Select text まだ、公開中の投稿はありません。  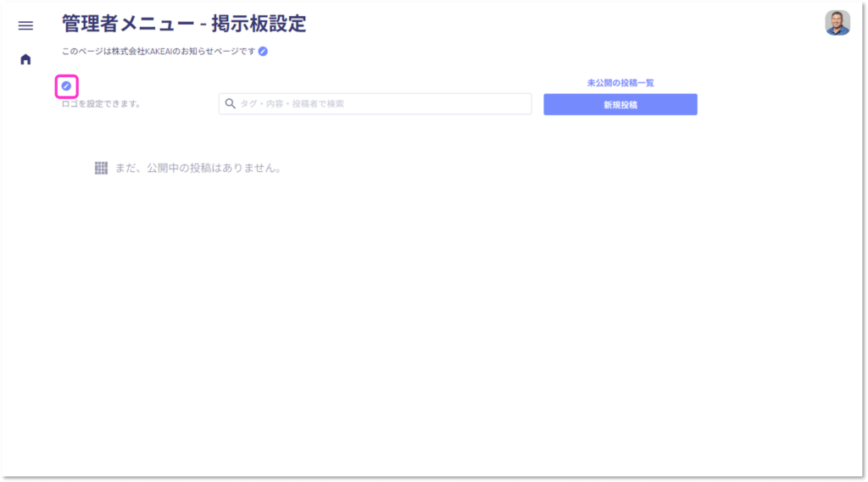coord(198,169)
